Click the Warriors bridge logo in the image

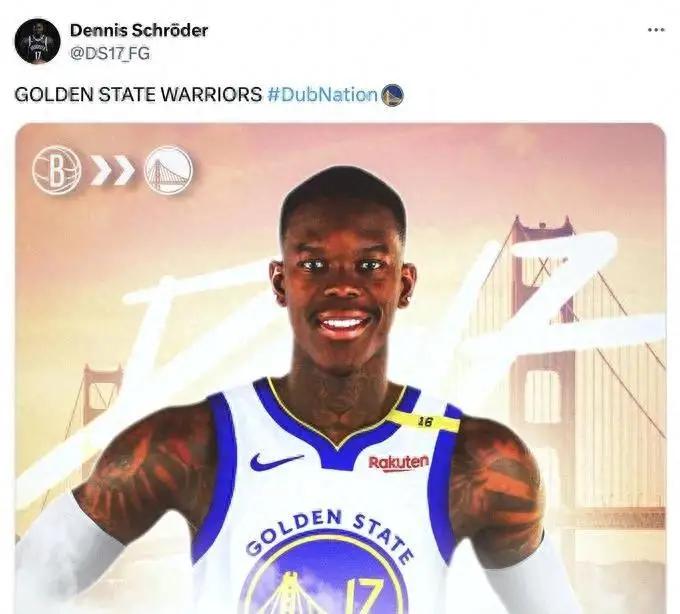(x=168, y=170)
